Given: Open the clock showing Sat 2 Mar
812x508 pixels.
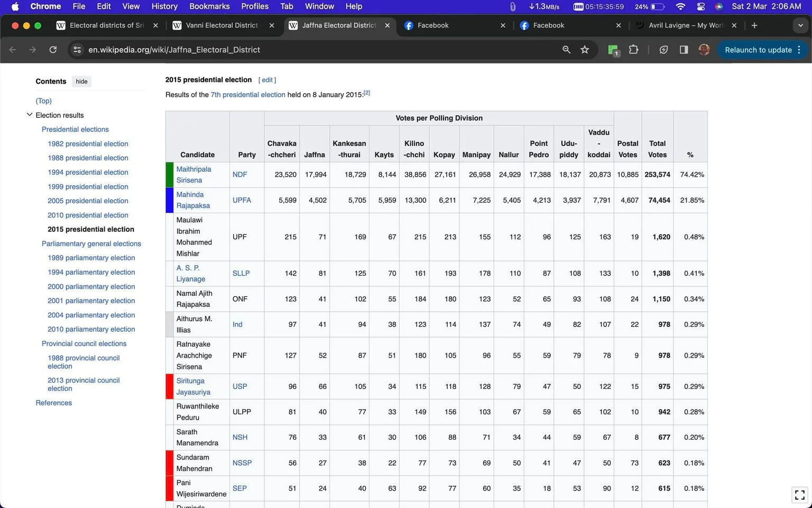Looking at the screenshot, I should pyautogui.click(x=767, y=6).
